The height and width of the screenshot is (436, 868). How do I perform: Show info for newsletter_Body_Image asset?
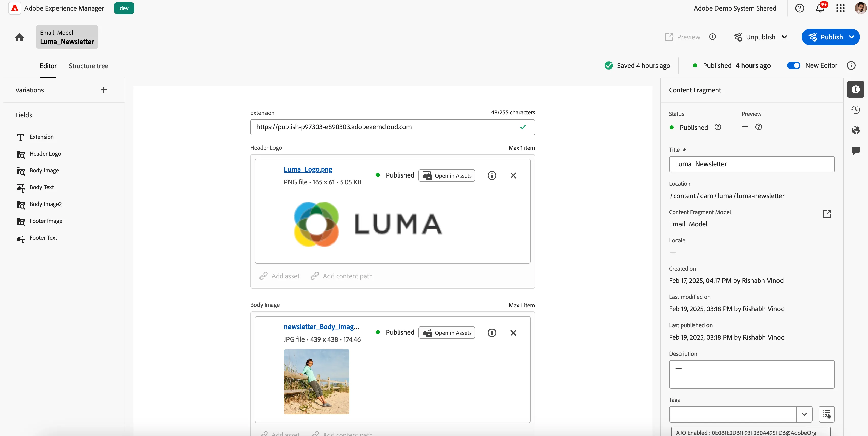(x=492, y=333)
